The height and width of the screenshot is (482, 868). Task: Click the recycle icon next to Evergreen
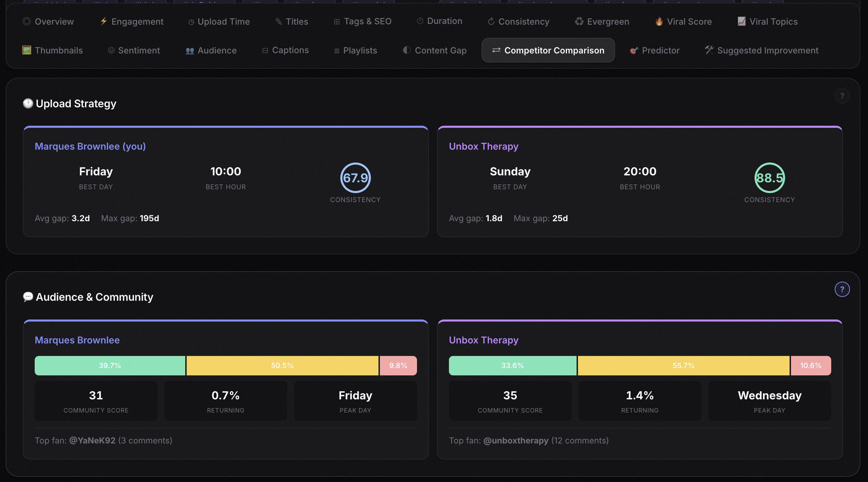pos(578,21)
